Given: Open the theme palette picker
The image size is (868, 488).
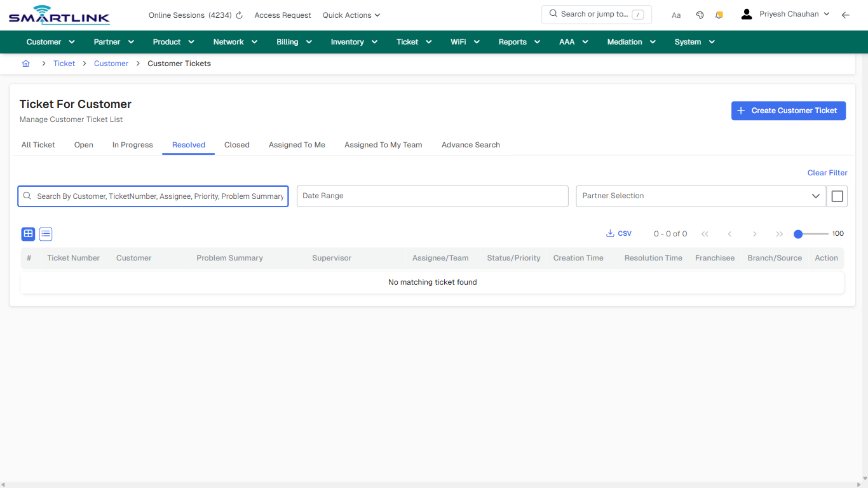Looking at the screenshot, I should tap(700, 14).
